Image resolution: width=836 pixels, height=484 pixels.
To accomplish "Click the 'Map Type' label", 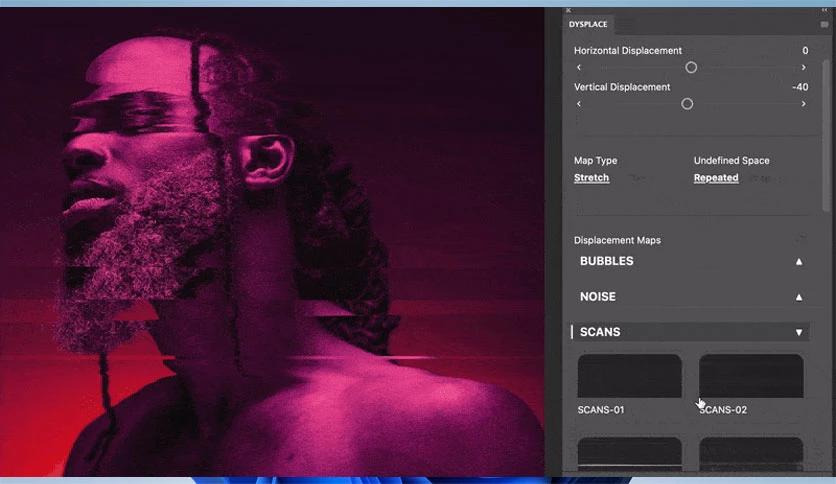I will pos(595,160).
